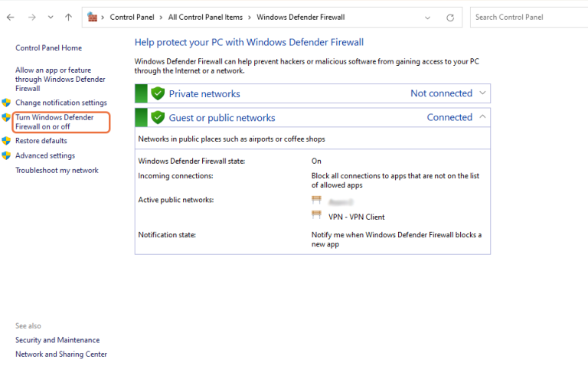
Task: Expand the Private networks section chevron
Action: point(482,93)
